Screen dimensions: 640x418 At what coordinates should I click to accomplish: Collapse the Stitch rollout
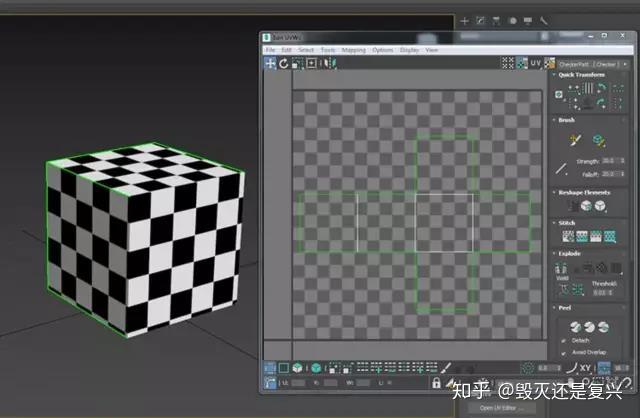point(554,223)
